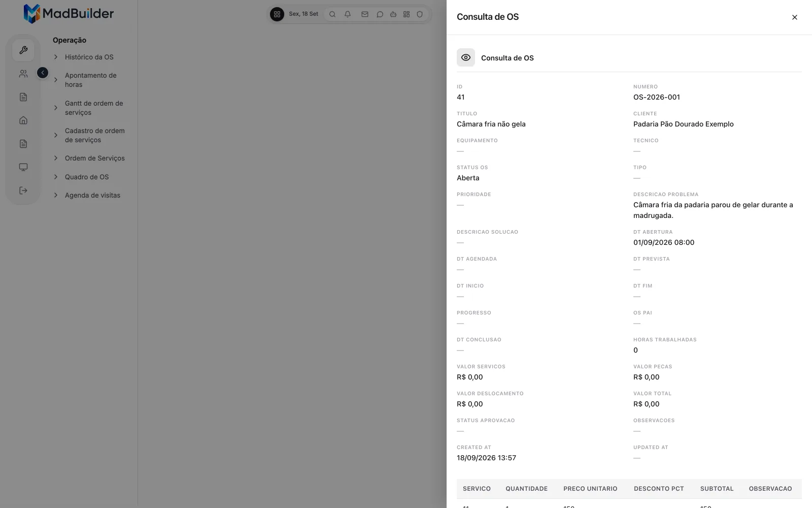
Task: Click the R$ 0,00 under Valor Servicos
Action: click(x=470, y=377)
